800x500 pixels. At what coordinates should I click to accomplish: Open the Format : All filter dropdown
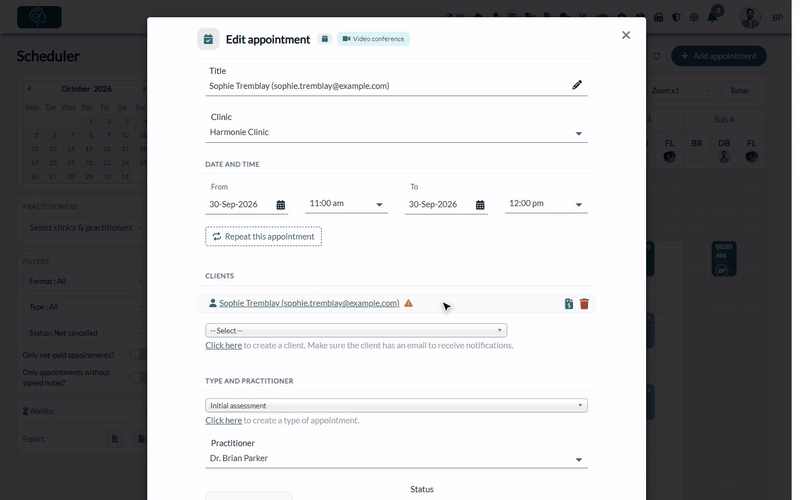pos(84,281)
